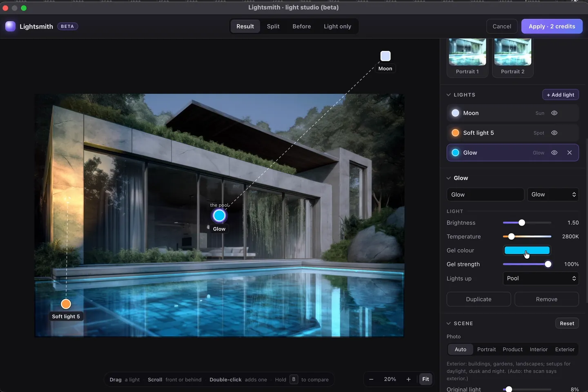Screen dimensions: 588x392
Task: Toggle the Glow light eye icon
Action: click(x=554, y=153)
